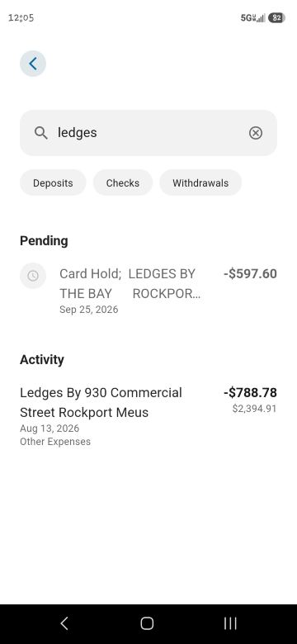This screenshot has width=297, height=644.
Task: Tap the Android home button
Action: 147,623
